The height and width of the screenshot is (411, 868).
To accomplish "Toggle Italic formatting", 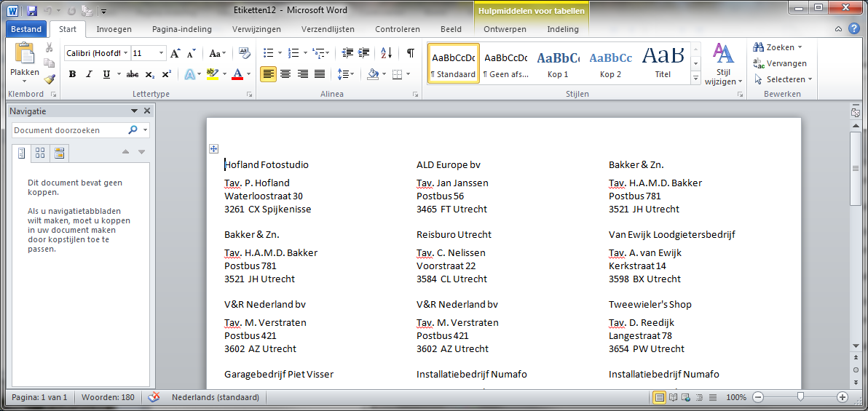I will click(89, 74).
